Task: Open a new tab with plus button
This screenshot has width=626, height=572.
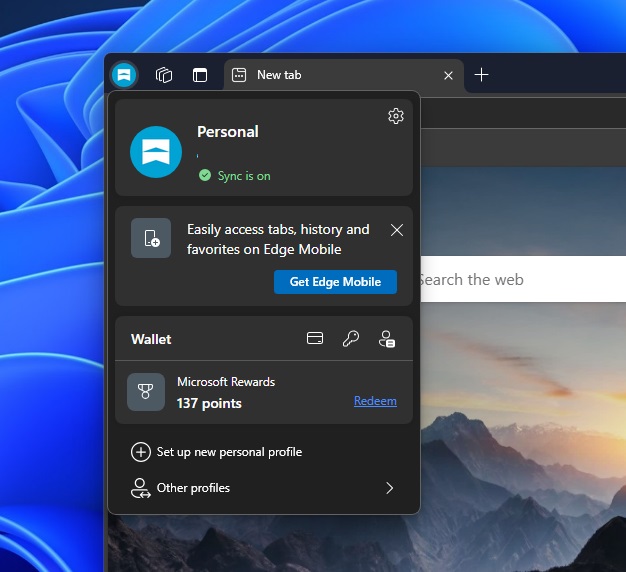Action: click(x=481, y=75)
